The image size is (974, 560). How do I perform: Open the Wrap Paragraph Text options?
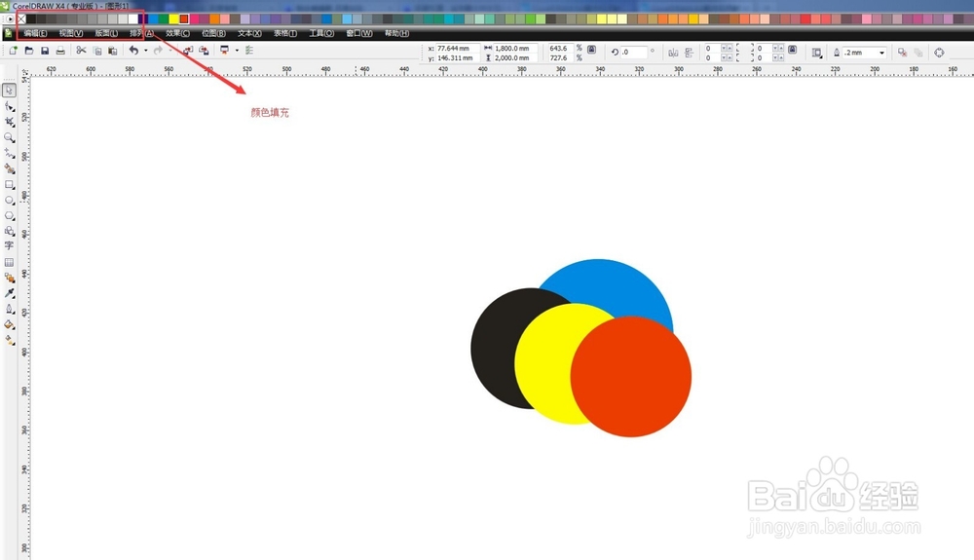click(x=817, y=53)
